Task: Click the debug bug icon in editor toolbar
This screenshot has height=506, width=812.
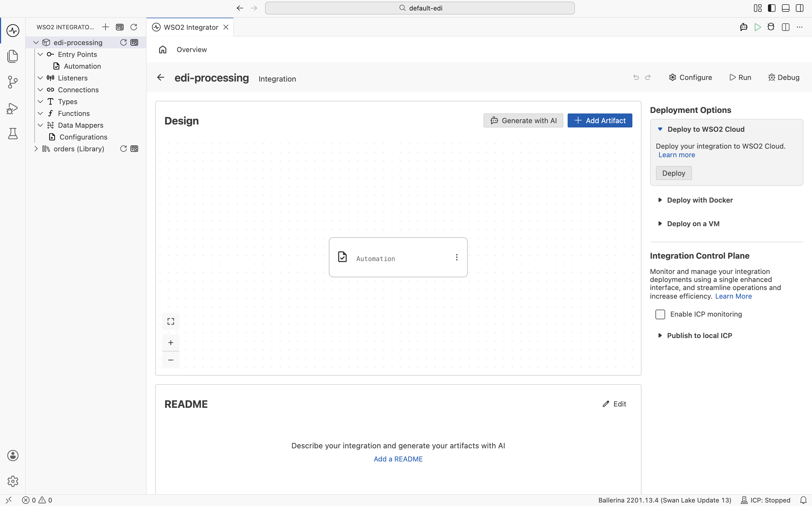Action: tap(771, 27)
